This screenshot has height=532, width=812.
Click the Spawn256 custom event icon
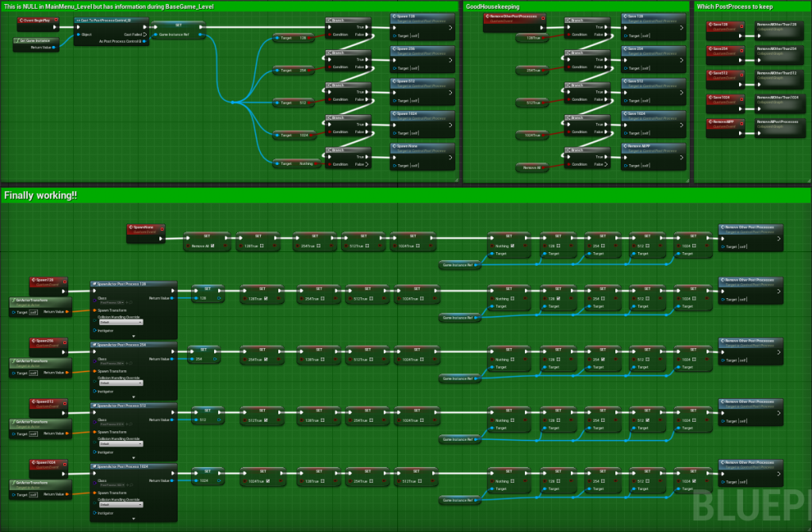point(33,341)
